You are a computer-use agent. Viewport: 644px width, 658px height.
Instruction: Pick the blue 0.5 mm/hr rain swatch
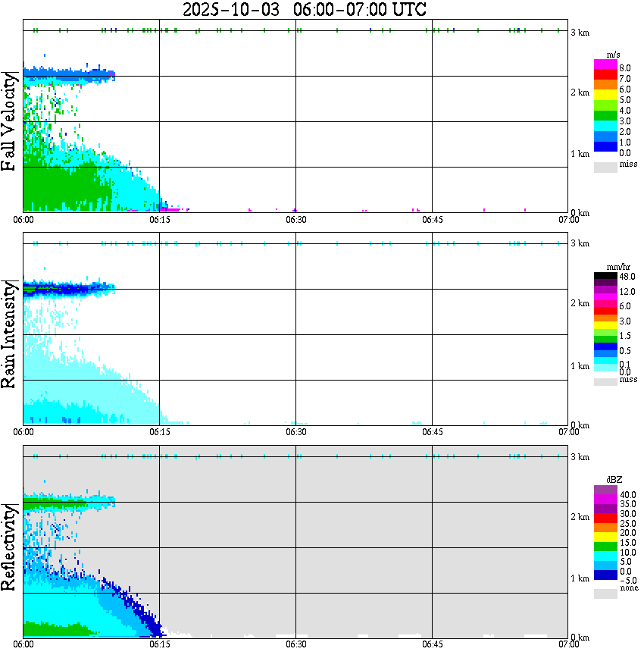[605, 346]
